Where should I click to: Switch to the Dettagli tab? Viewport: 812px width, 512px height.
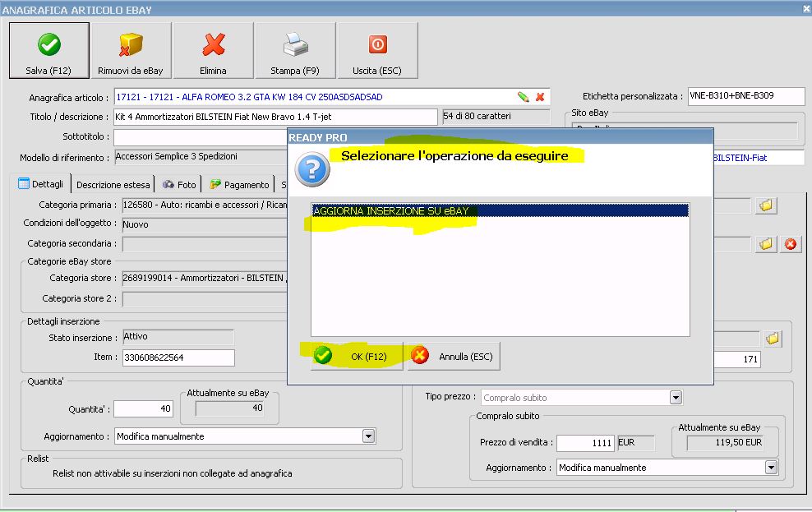tap(41, 184)
